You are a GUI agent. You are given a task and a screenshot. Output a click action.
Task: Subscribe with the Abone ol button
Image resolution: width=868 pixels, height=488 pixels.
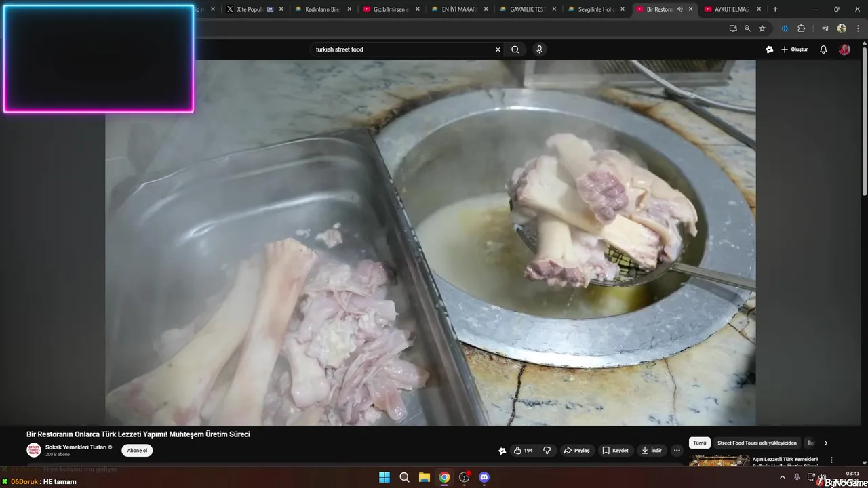[137, 451]
